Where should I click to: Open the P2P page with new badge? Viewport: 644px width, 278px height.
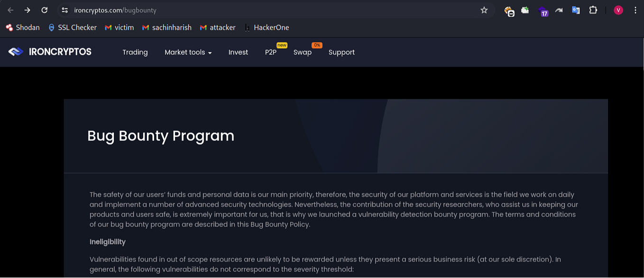click(270, 52)
